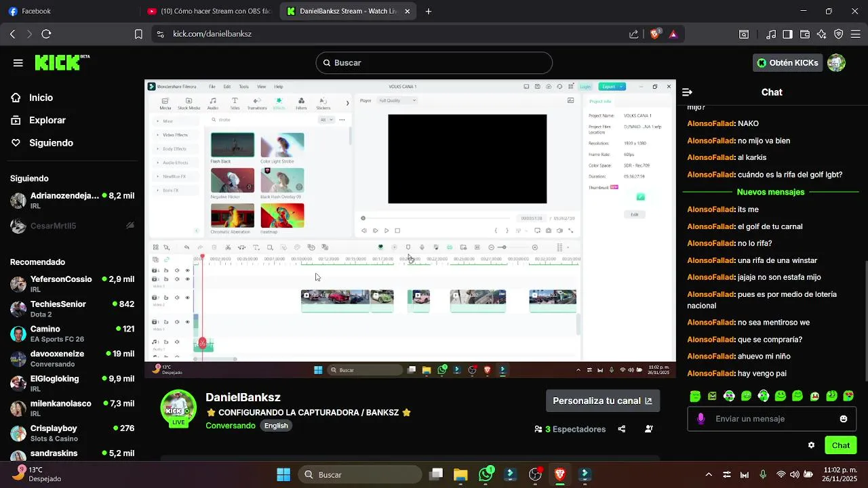Open the emoji picker in chat input
Viewport: 868px width, 488px height.
[844, 419]
